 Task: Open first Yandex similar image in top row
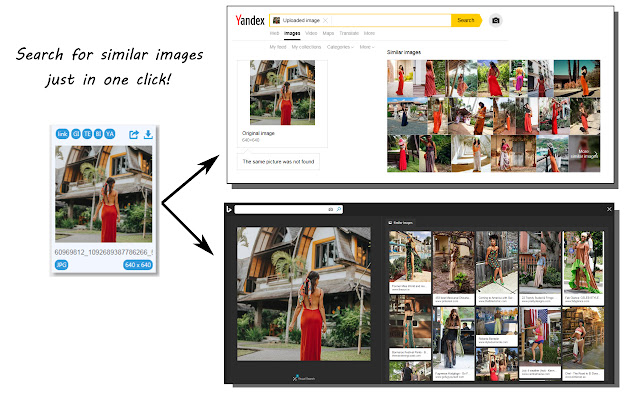(x=400, y=78)
